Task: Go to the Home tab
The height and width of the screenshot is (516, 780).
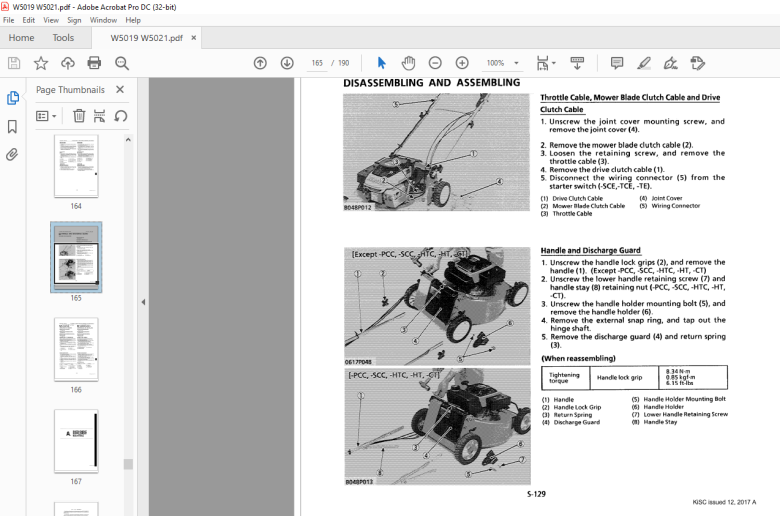Action: pyautogui.click(x=21, y=38)
